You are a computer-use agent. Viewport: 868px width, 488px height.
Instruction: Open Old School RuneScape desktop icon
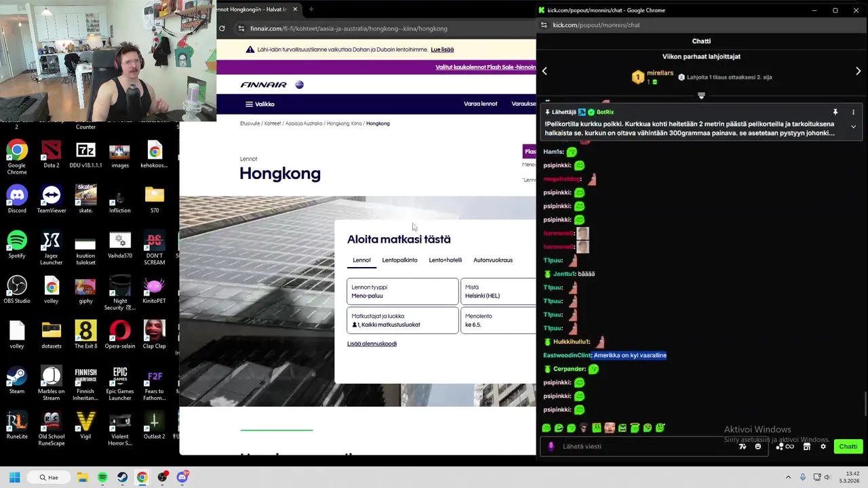51,429
